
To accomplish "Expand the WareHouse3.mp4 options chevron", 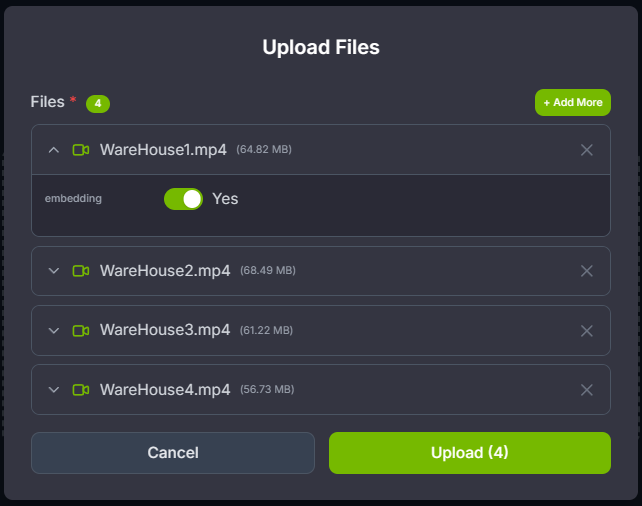I will 54,330.
